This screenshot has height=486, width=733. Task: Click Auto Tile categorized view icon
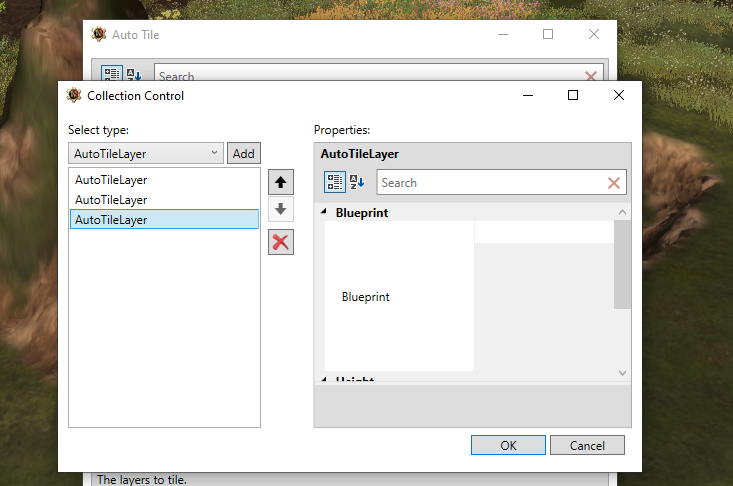click(112, 73)
